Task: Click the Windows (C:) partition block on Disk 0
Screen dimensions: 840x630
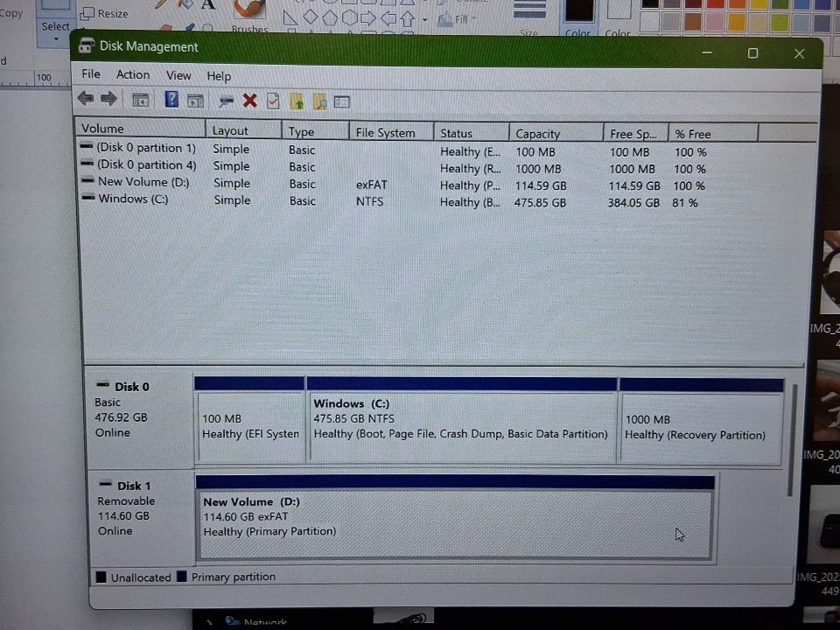Action: (462, 421)
